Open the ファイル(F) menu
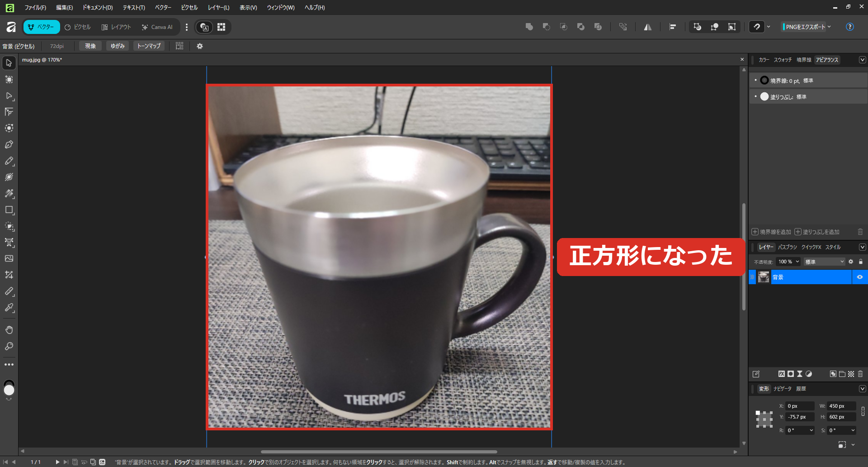868x467 pixels. [x=35, y=7]
